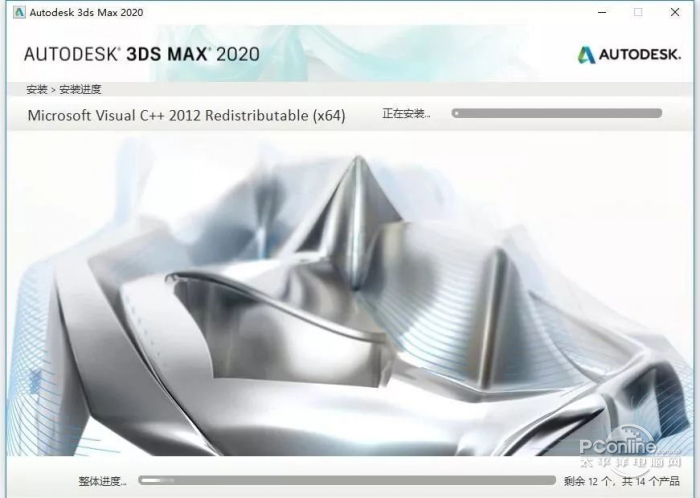Minimize the installer window
The width and height of the screenshot is (700, 498).
(x=602, y=12)
